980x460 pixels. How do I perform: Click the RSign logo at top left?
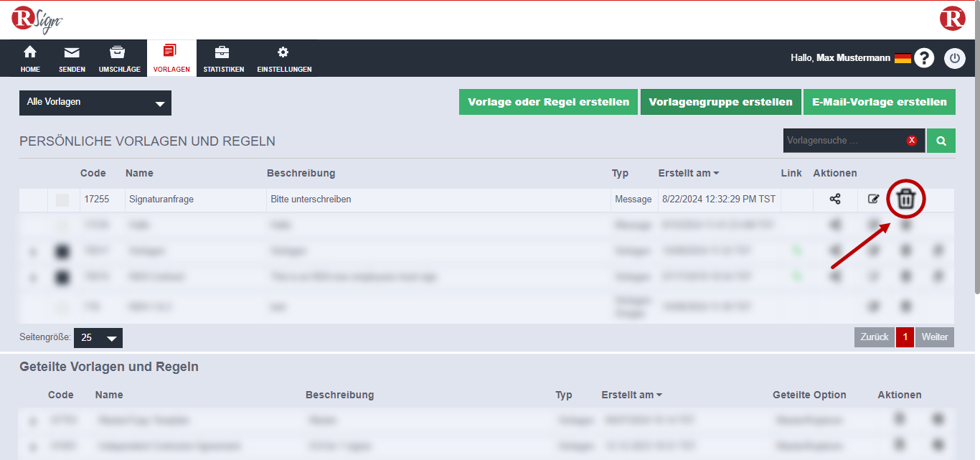(x=37, y=19)
